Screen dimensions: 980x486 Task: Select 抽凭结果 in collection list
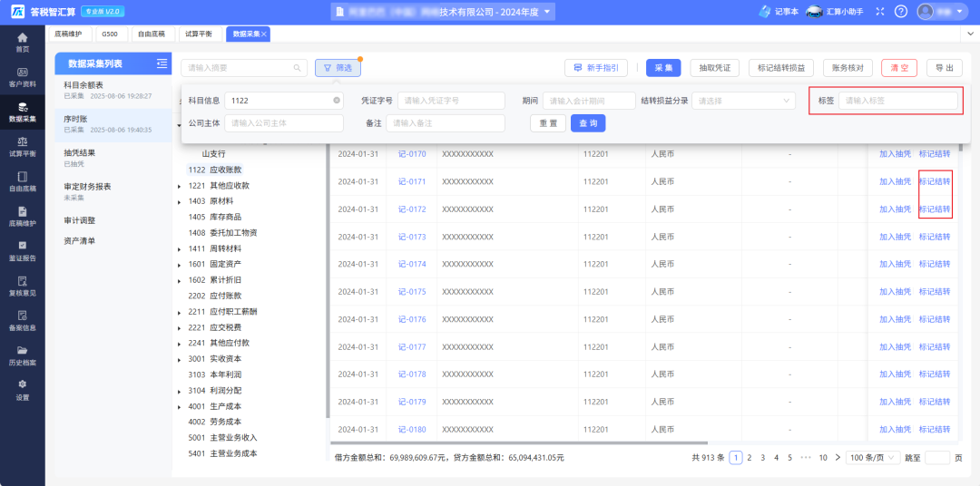coord(113,158)
